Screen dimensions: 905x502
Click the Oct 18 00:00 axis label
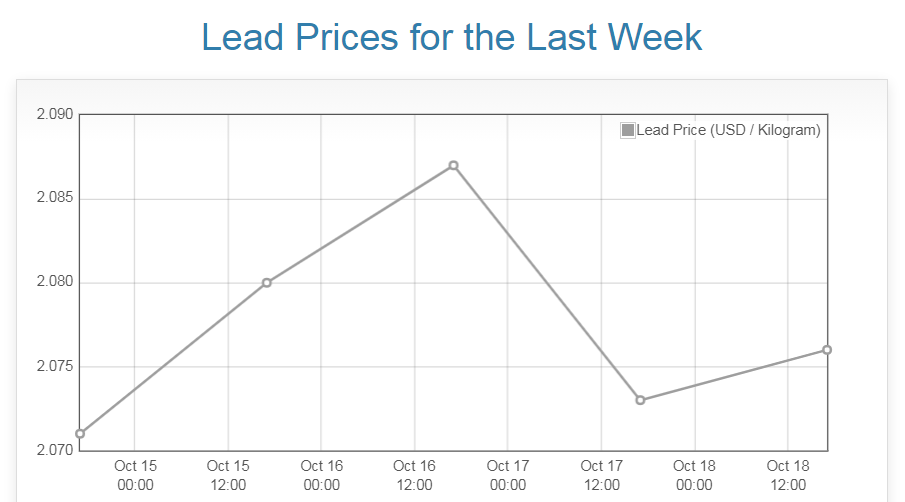click(694, 475)
